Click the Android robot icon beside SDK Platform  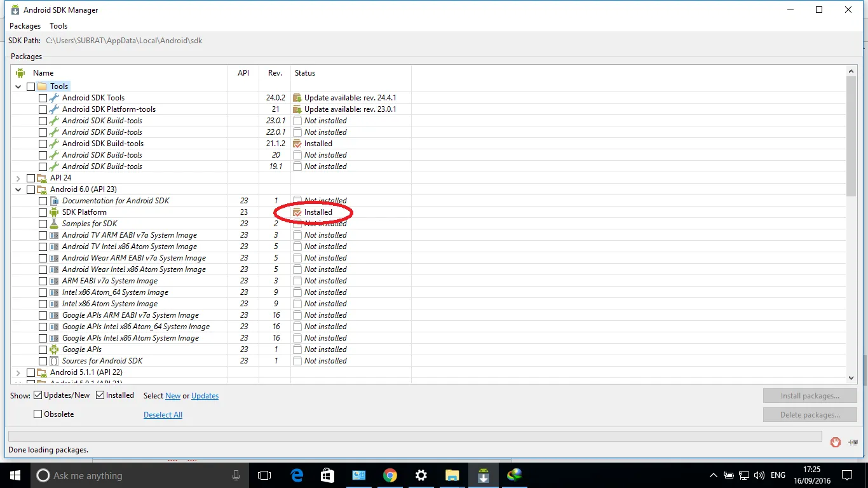(x=54, y=212)
